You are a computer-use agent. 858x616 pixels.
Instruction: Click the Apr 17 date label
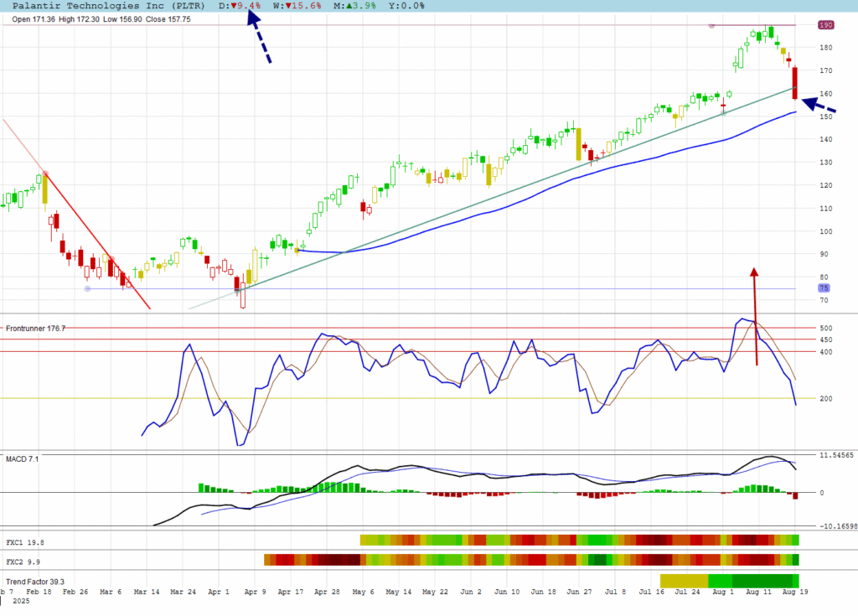tap(291, 592)
